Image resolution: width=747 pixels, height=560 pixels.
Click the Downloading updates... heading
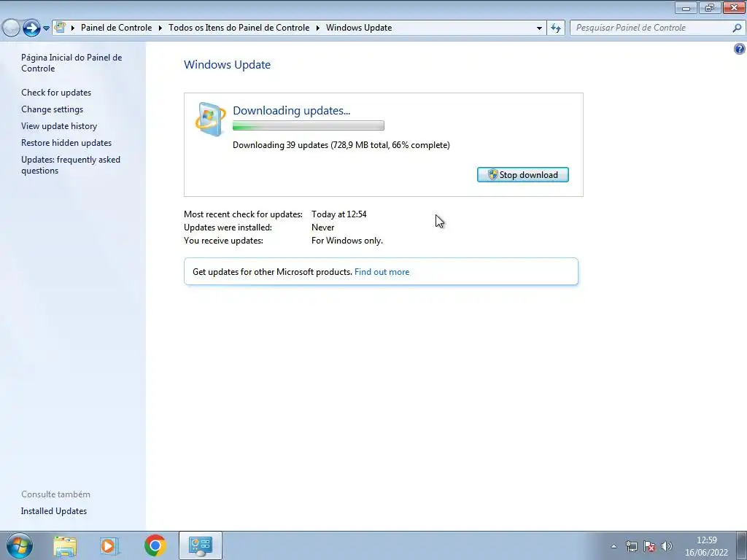(x=291, y=111)
